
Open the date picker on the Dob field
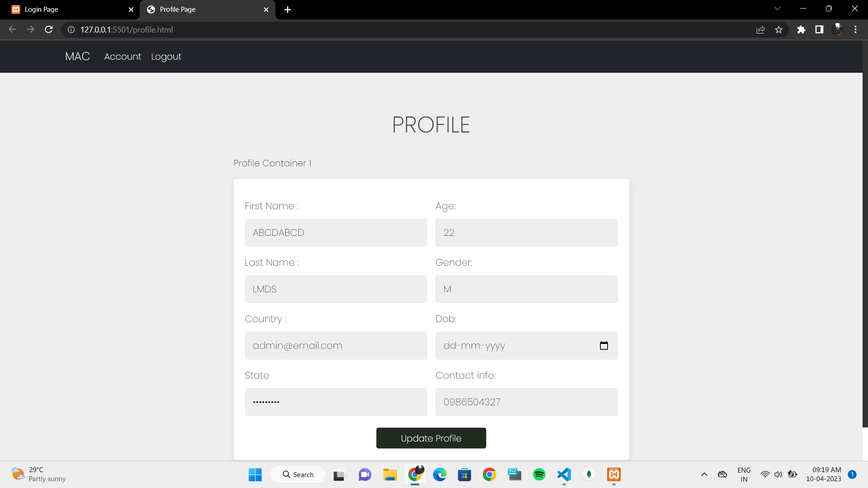[604, 345]
